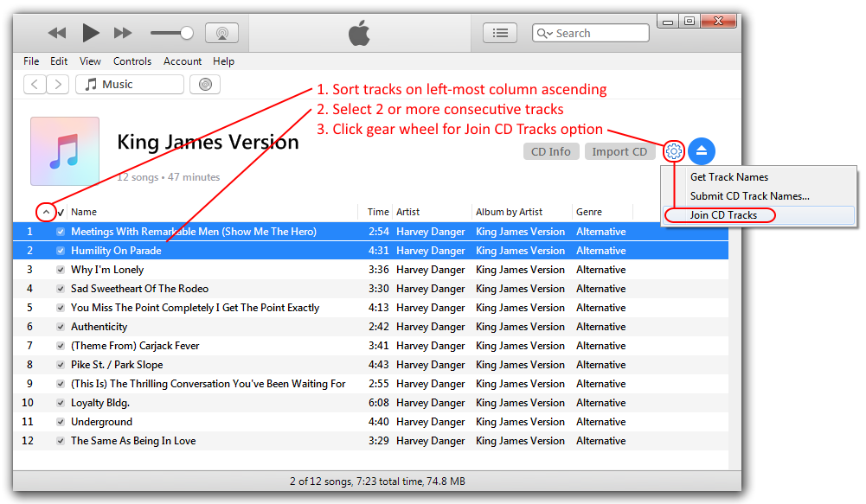Click the CD disc icon button
This screenshot has height=504, width=866.
click(205, 85)
